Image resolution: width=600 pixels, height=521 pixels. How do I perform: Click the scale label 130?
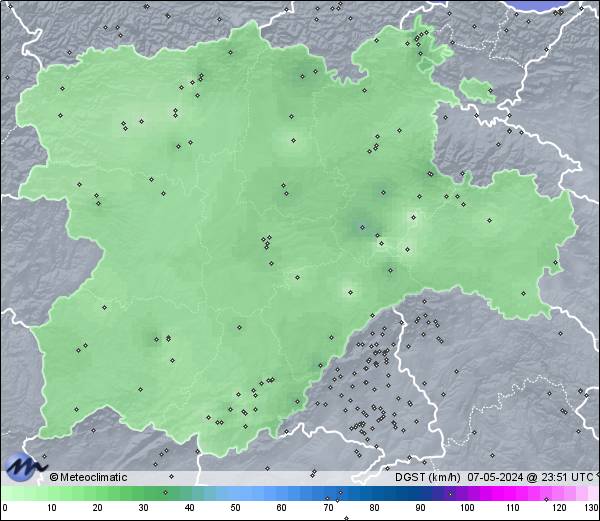pos(592,508)
